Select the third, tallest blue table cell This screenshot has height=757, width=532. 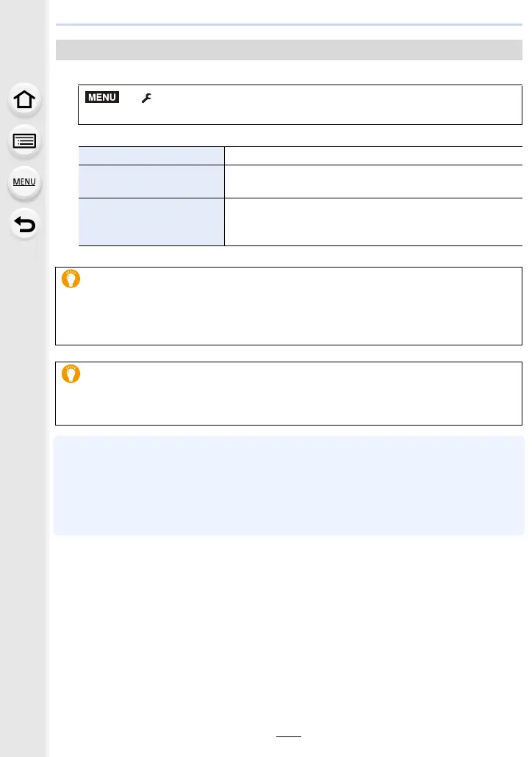click(x=151, y=221)
